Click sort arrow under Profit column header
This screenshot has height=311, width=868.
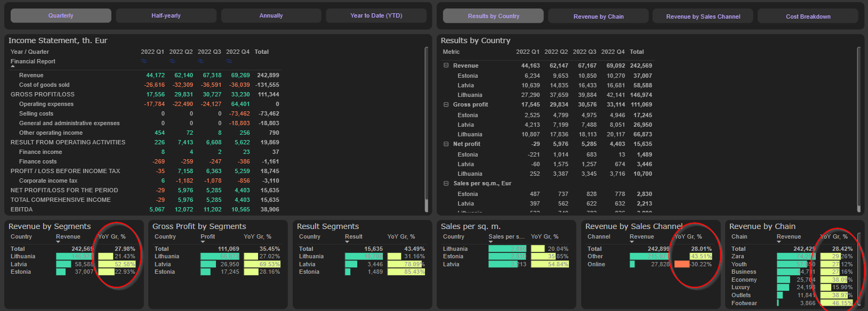click(203, 242)
